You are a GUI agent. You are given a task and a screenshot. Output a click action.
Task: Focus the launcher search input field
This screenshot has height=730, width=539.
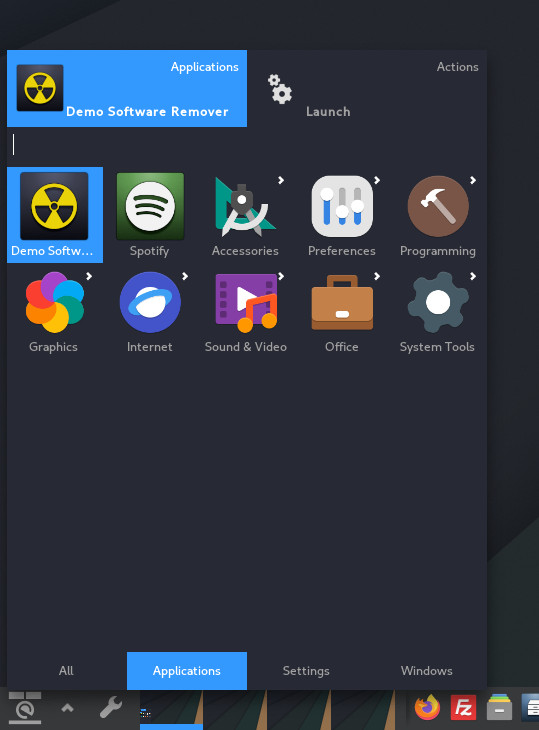[247, 144]
